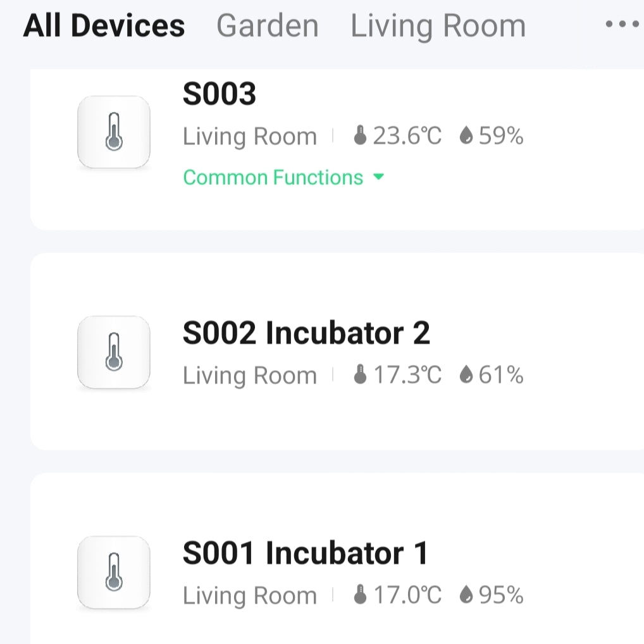Tap the Living Room label under S002

tap(249, 376)
